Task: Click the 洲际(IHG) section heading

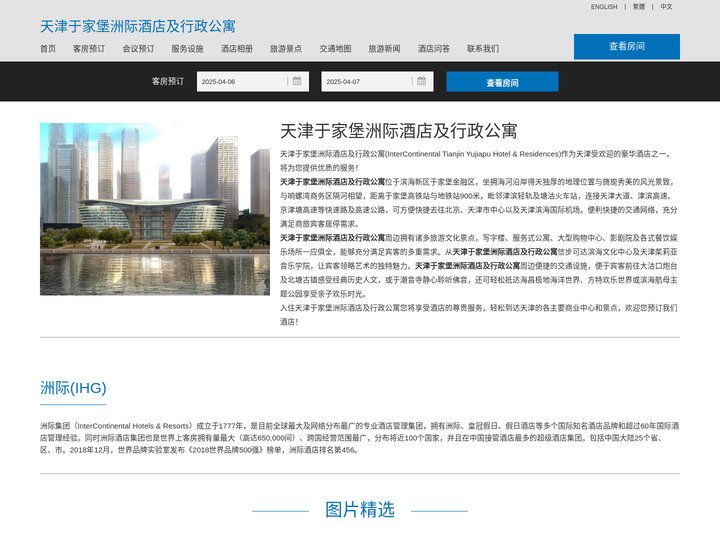Action: (73, 388)
